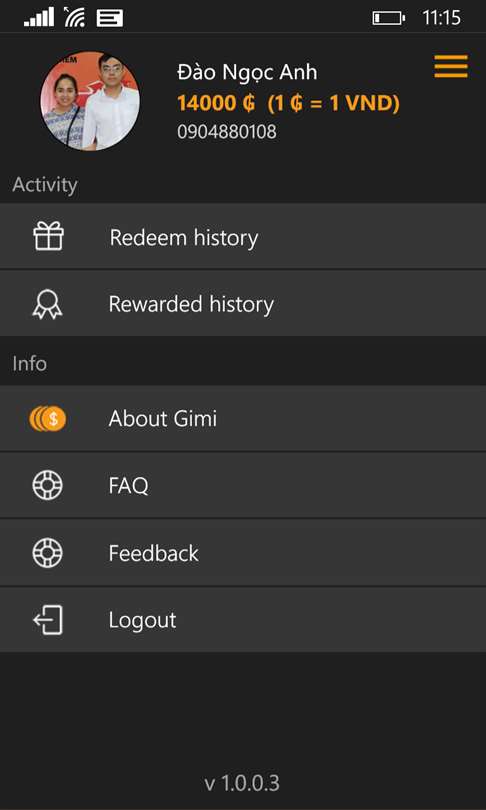Open the orange hamburger menu

[451, 66]
